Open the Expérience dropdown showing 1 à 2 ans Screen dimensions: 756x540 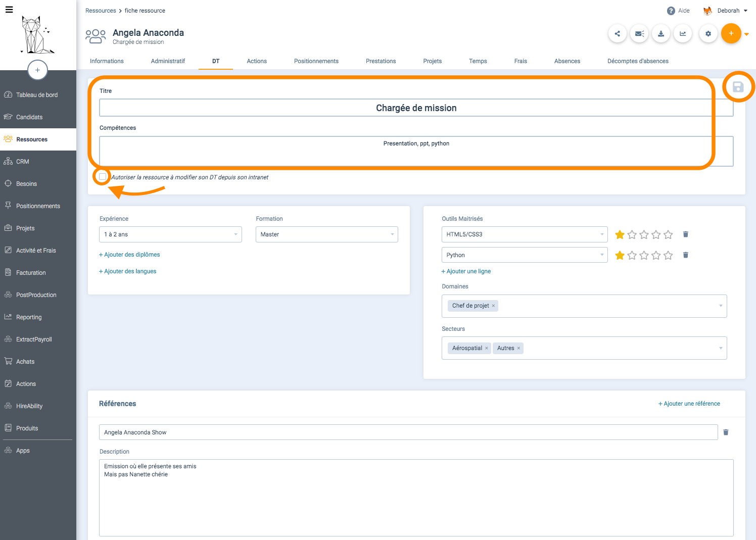pos(170,234)
